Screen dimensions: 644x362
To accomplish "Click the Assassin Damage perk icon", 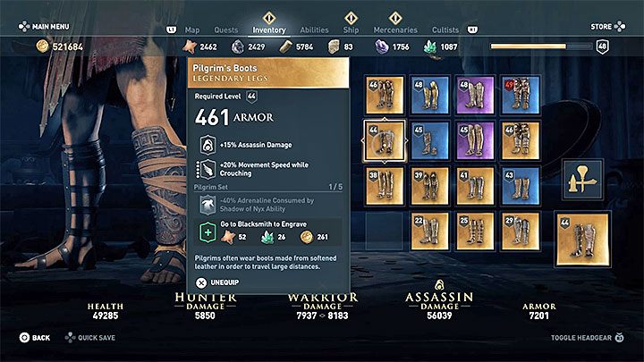I will click(x=208, y=145).
